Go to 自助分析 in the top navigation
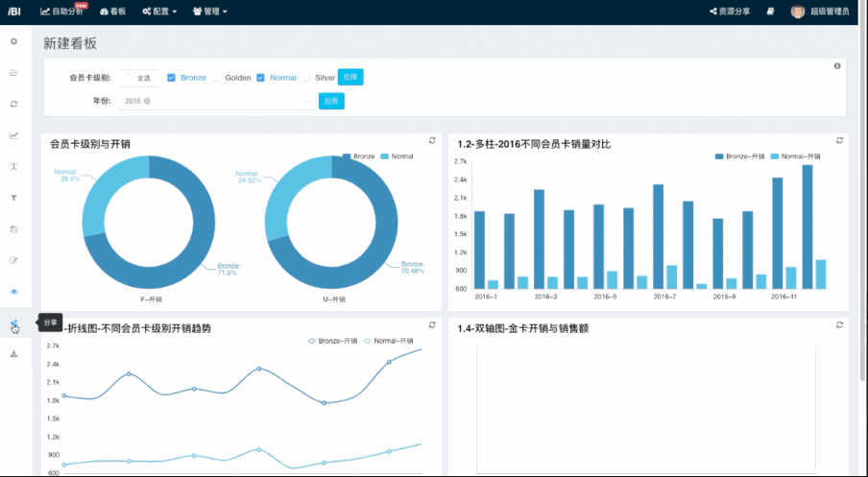The width and height of the screenshot is (868, 477). coord(62,12)
